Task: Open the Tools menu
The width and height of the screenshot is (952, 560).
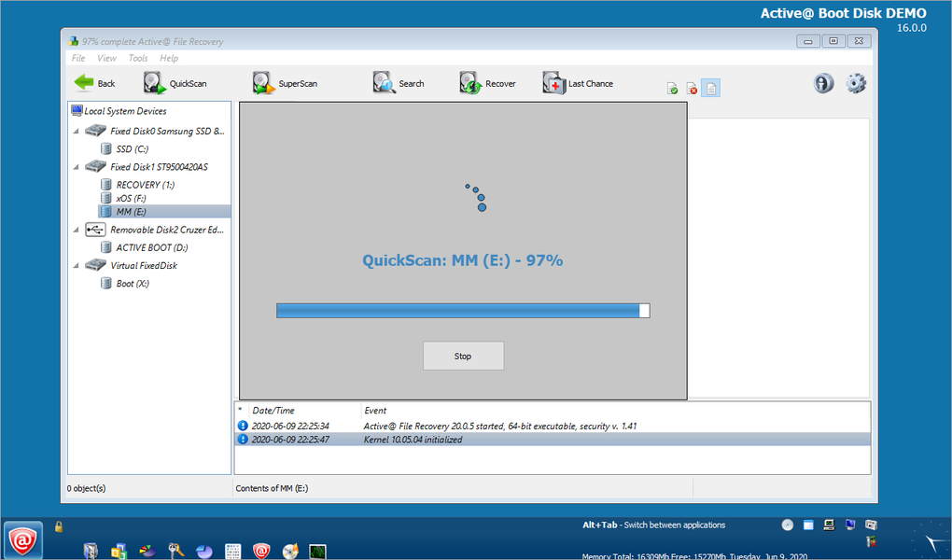Action: (138, 58)
